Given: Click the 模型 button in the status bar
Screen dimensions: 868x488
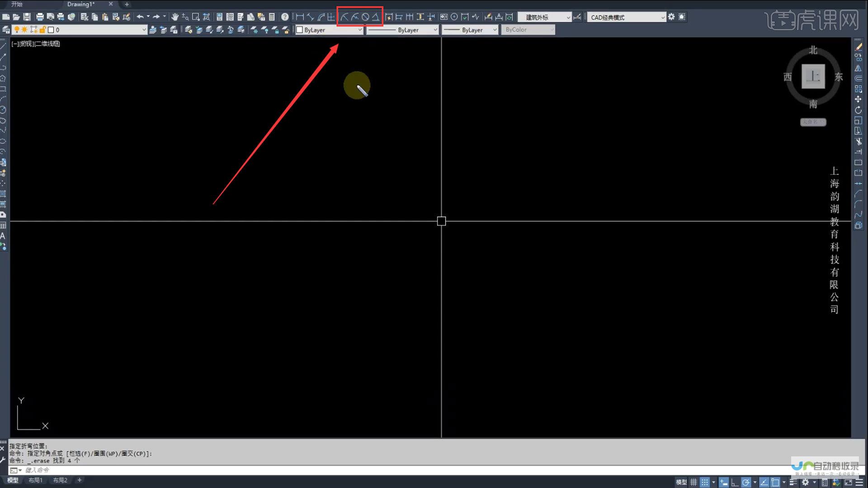Looking at the screenshot, I should [681, 482].
